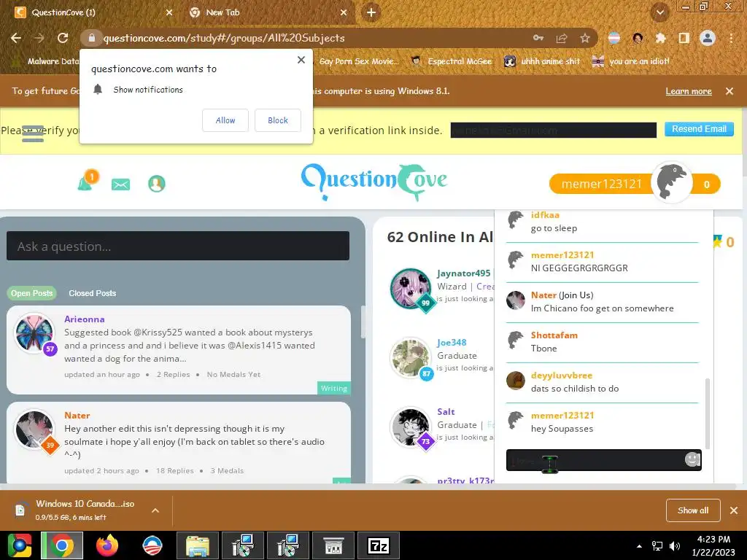Click idfkaa's name in chat

545,215
